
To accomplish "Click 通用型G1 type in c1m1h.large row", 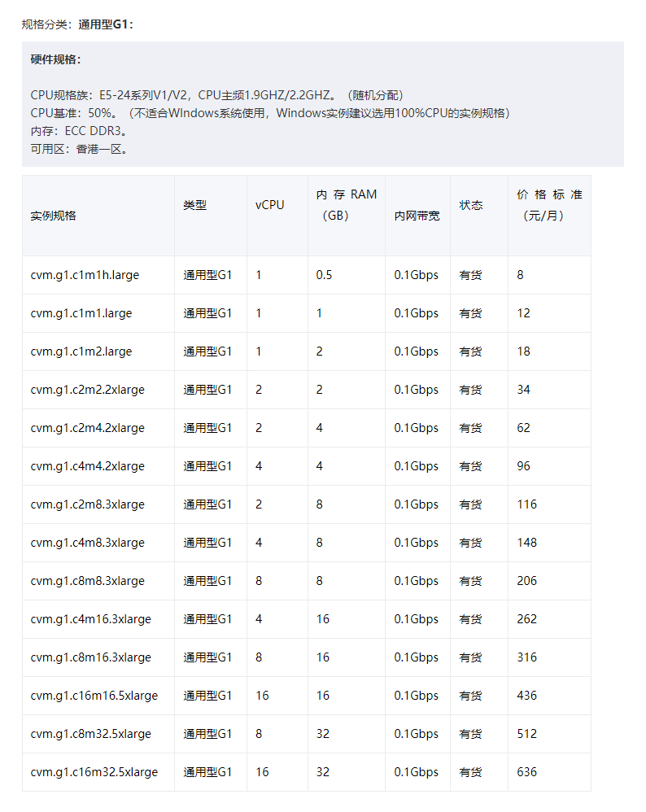I will 207,275.
